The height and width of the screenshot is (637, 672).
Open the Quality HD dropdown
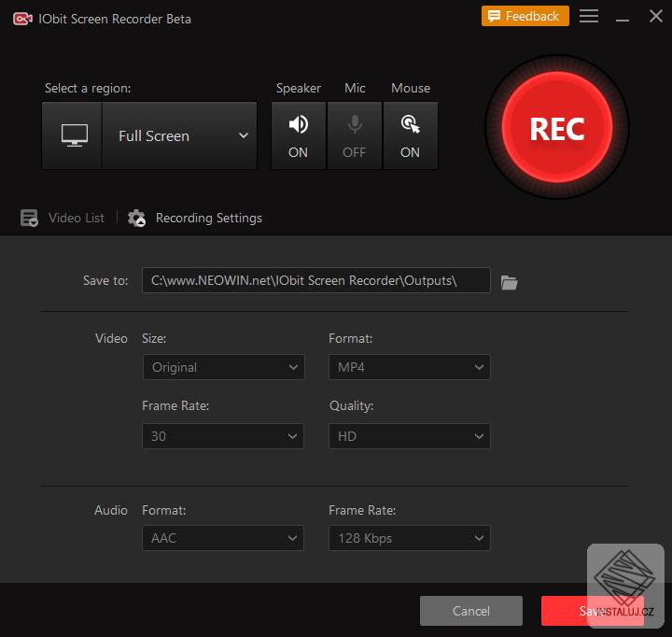click(410, 436)
